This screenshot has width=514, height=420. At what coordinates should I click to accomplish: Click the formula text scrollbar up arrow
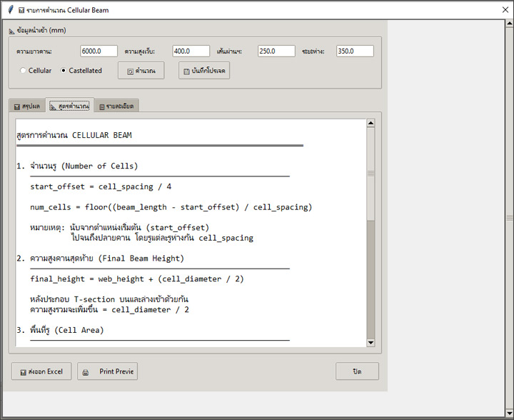coord(371,123)
